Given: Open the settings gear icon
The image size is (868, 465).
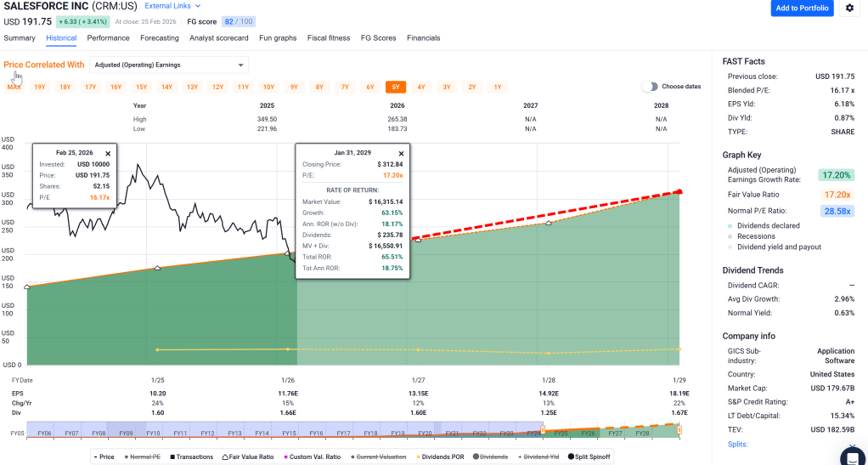Looking at the screenshot, I should point(850,9).
